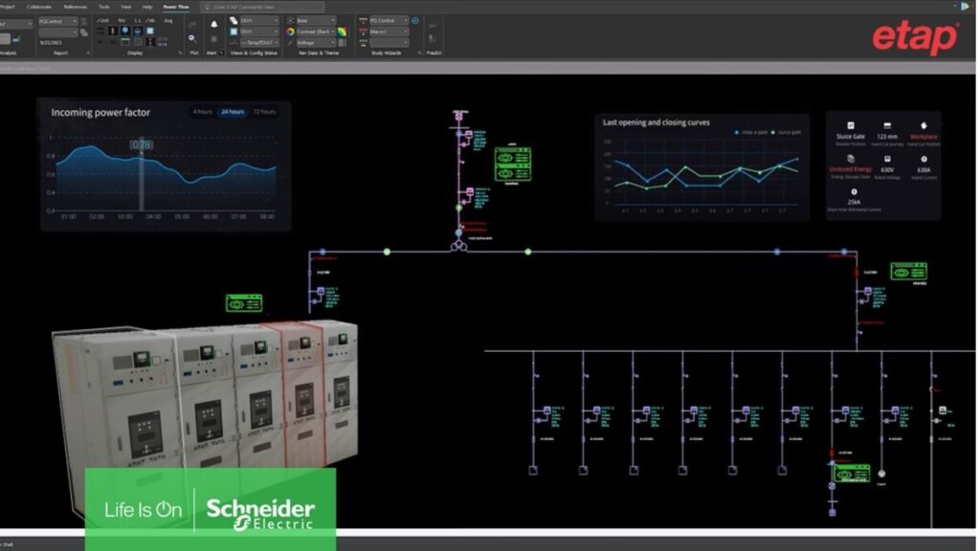Open the Alert bell icon
This screenshot has width=980, height=551.
[x=212, y=24]
